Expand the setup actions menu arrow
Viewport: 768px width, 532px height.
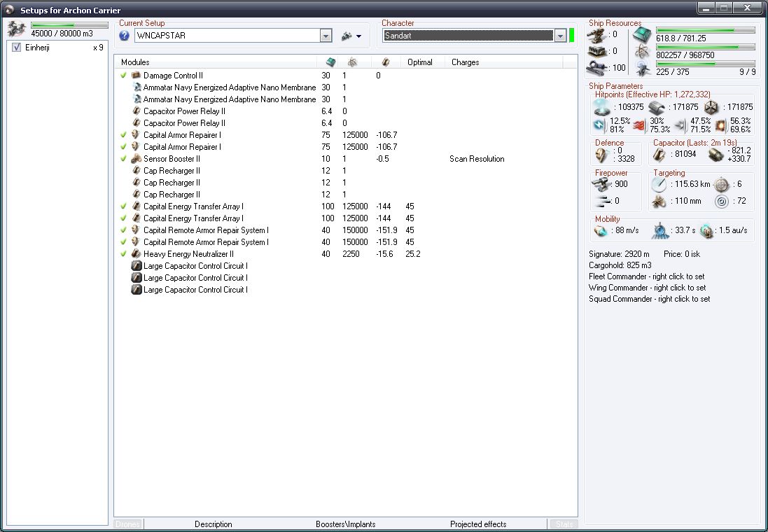[359, 36]
